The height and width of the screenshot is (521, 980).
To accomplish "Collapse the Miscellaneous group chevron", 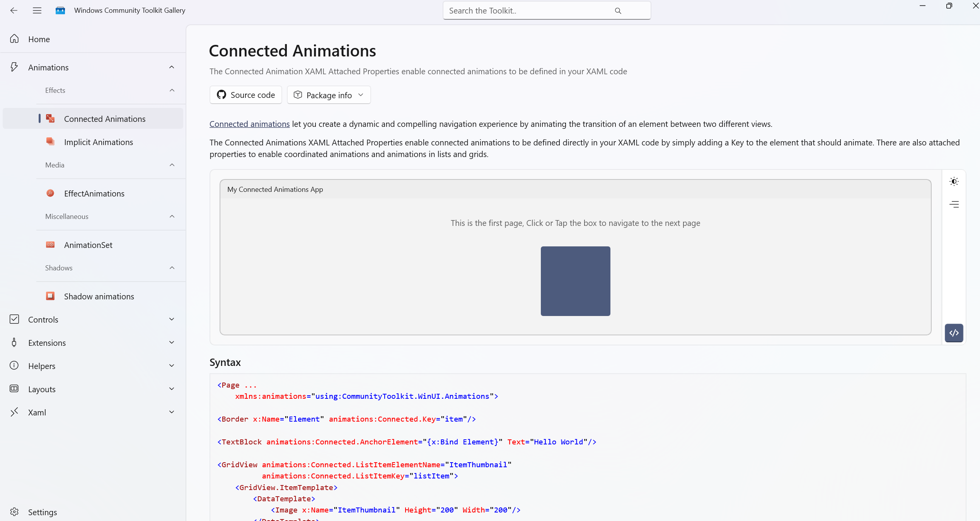I will click(172, 216).
